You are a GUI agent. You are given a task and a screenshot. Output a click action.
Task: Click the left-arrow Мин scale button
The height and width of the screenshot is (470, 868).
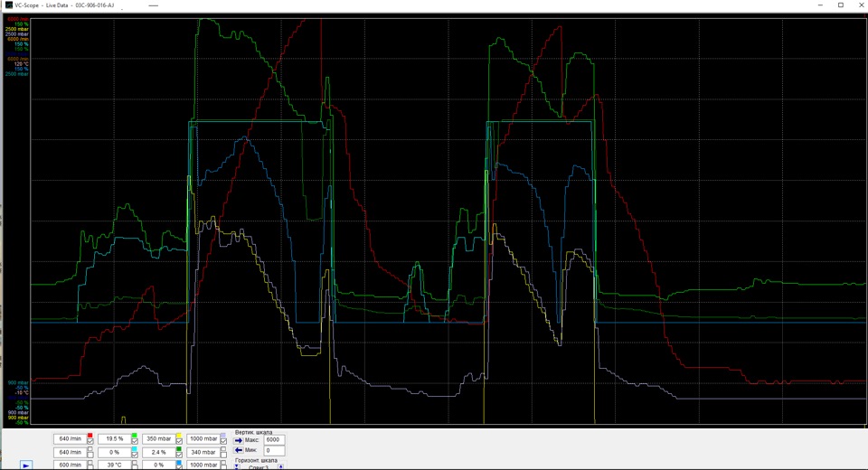pos(239,451)
